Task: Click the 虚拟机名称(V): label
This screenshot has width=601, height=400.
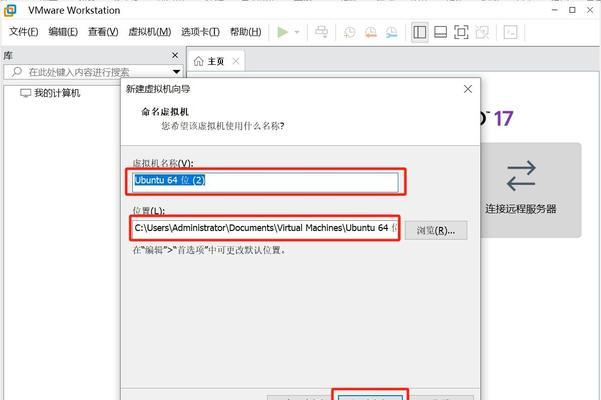Action: coord(163,163)
